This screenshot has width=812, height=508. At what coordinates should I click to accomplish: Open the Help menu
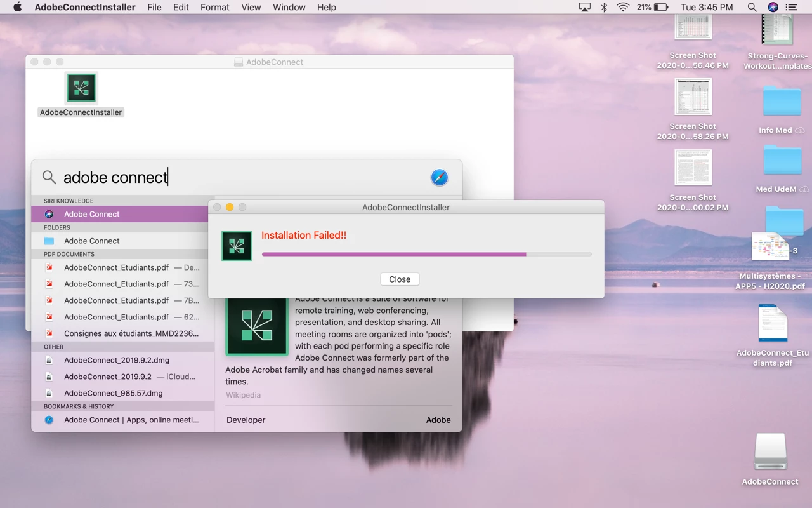(x=327, y=7)
